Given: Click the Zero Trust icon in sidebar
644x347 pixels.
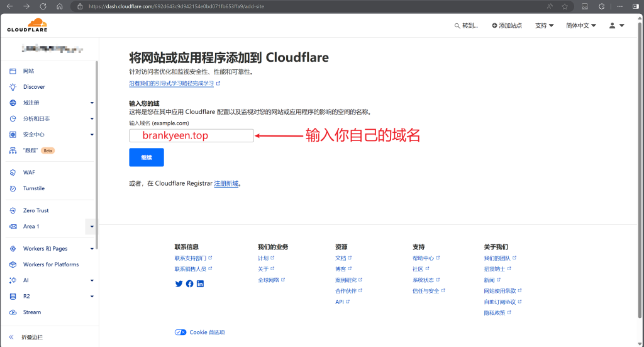Looking at the screenshot, I should pyautogui.click(x=13, y=210).
